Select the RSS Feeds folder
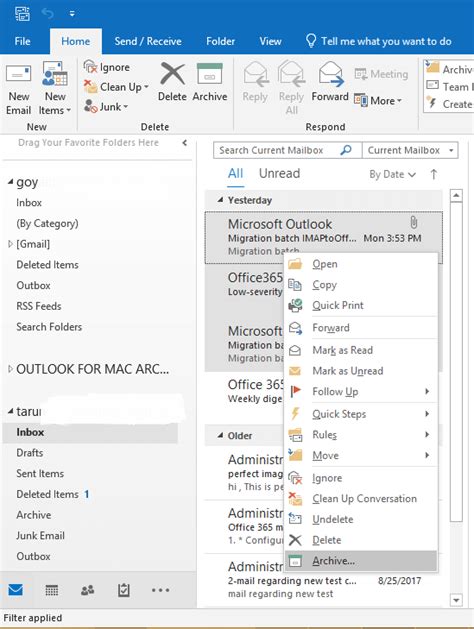The width and height of the screenshot is (474, 629). tap(39, 306)
